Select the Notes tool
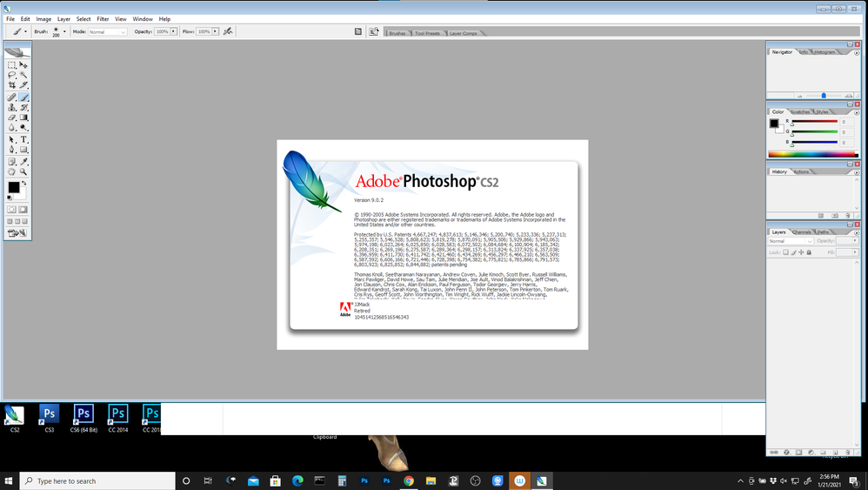This screenshot has width=868, height=490. coord(11,162)
